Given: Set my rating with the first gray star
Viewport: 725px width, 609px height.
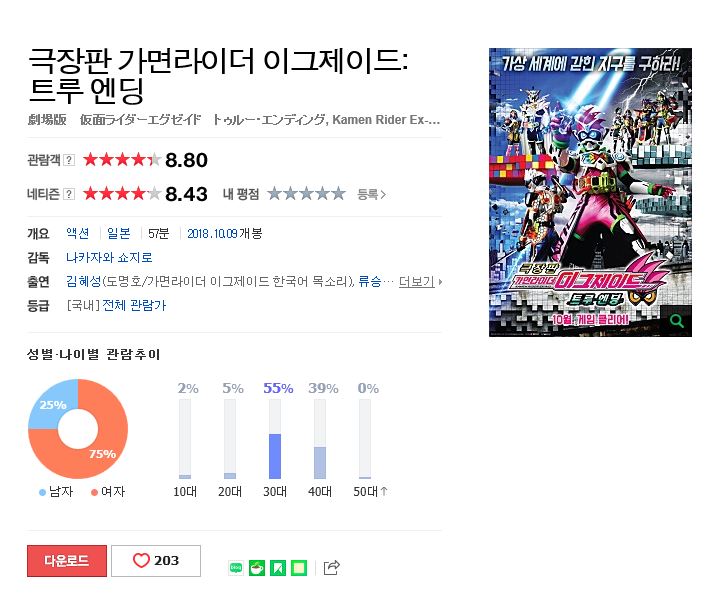Looking at the screenshot, I should tap(275, 193).
